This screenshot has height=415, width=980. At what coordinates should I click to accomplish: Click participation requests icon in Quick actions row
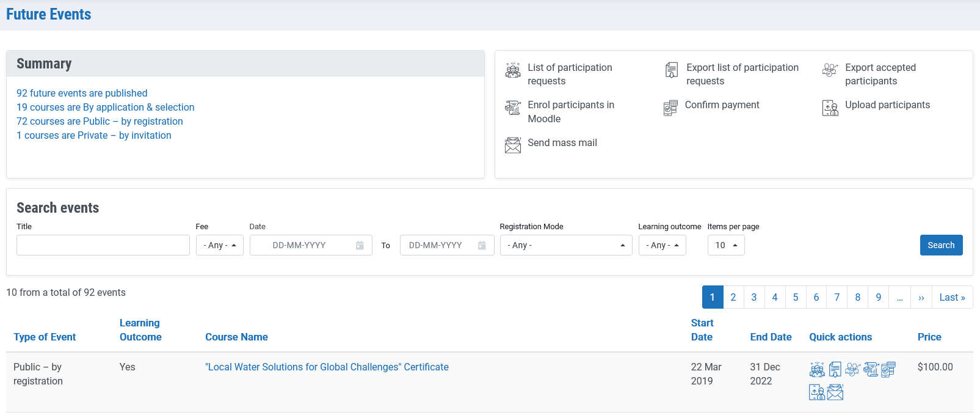817,369
